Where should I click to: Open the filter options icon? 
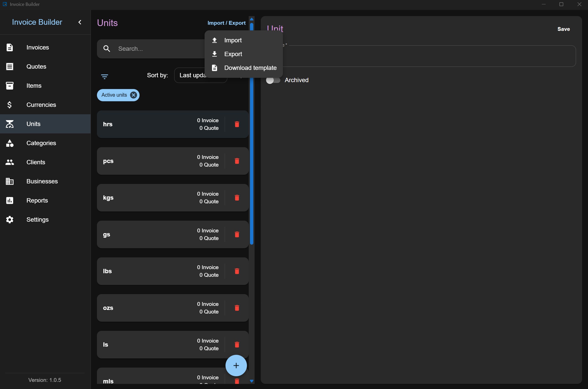105,77
